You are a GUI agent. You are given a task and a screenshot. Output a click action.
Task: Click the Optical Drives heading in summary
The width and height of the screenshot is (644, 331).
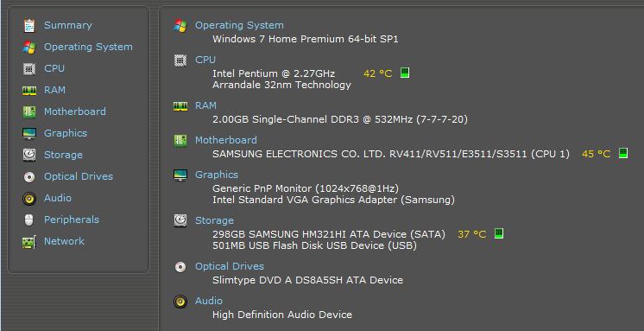[x=229, y=266]
